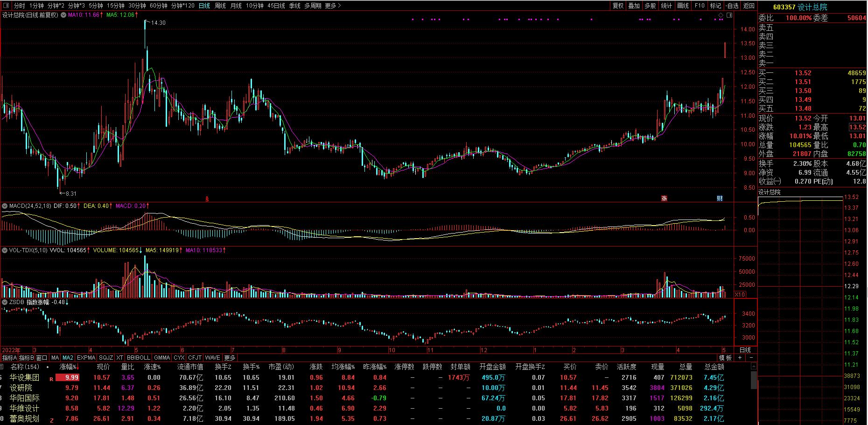Open the VOL-TDX indicator dropdown arrow

[5, 250]
